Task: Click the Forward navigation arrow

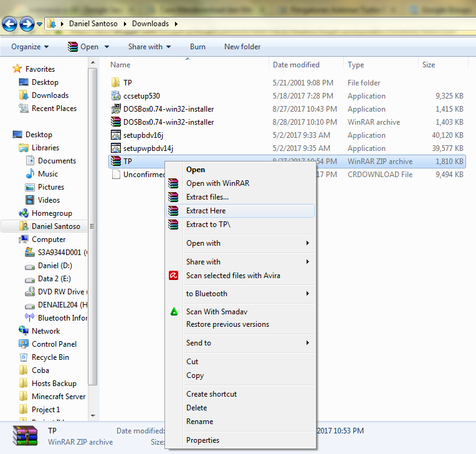Action: (27, 24)
